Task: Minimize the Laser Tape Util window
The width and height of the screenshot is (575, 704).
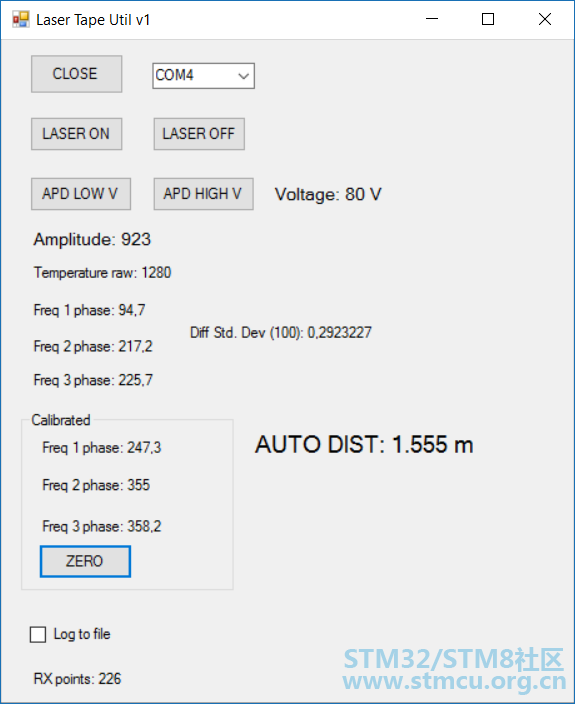Action: (x=432, y=19)
